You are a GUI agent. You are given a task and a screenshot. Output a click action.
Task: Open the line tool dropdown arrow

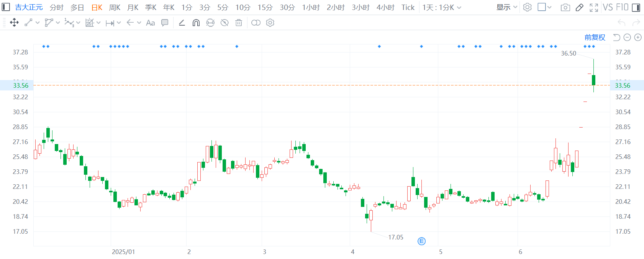click(38, 23)
